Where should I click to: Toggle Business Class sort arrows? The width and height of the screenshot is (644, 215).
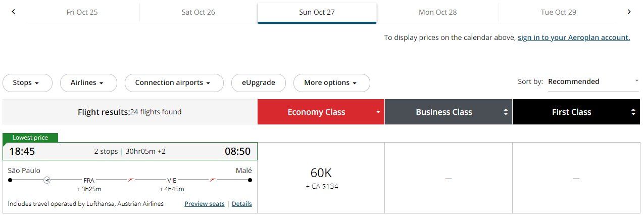point(506,112)
